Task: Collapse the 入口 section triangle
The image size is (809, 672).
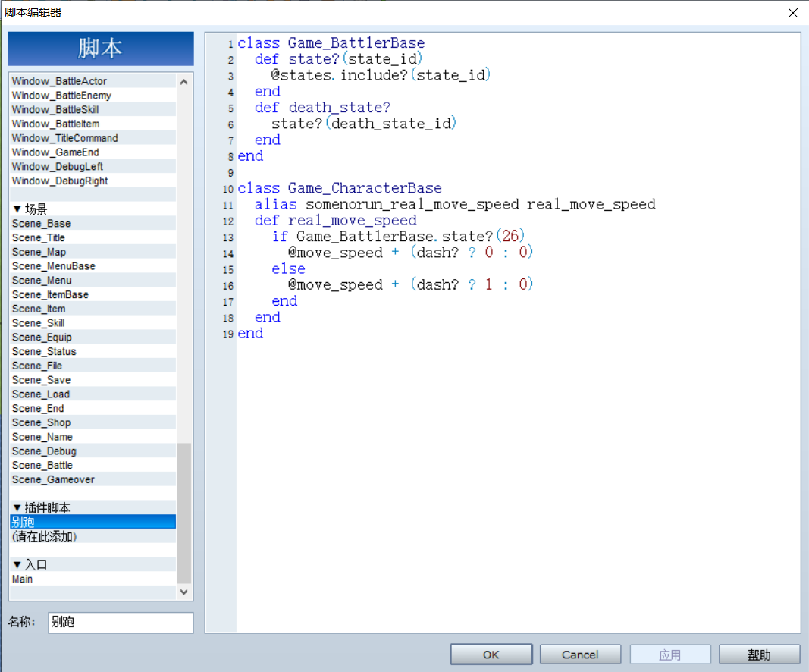Action: pyautogui.click(x=17, y=564)
